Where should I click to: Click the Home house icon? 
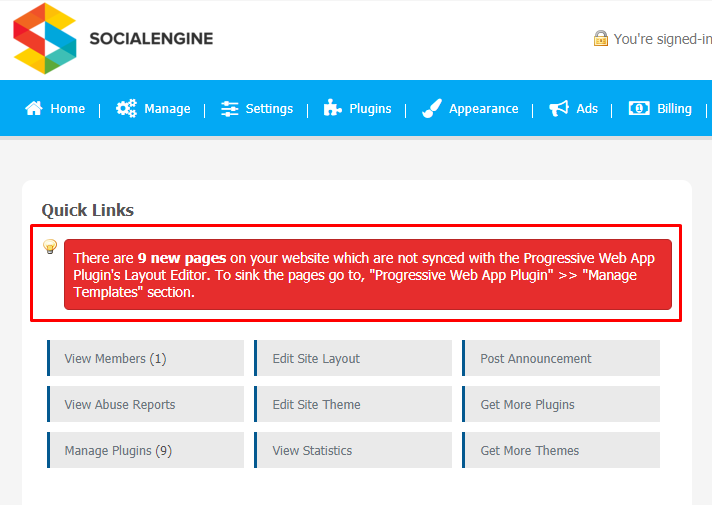[x=34, y=109]
